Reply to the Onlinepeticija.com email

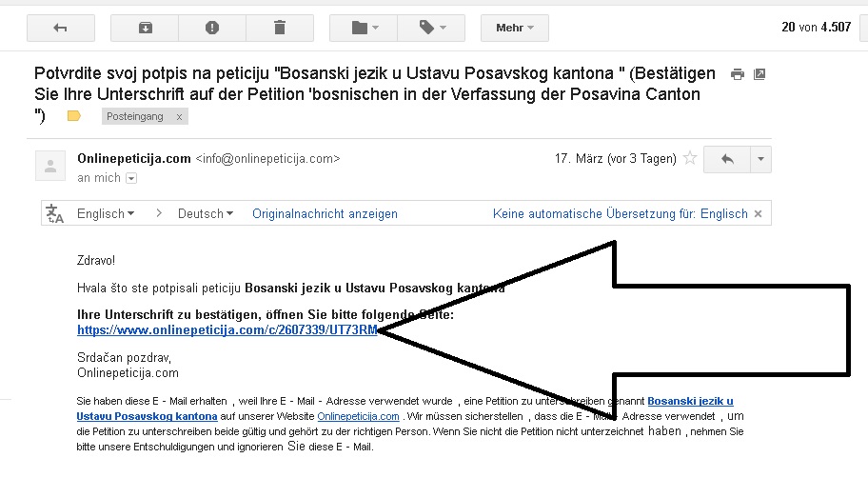tap(727, 160)
